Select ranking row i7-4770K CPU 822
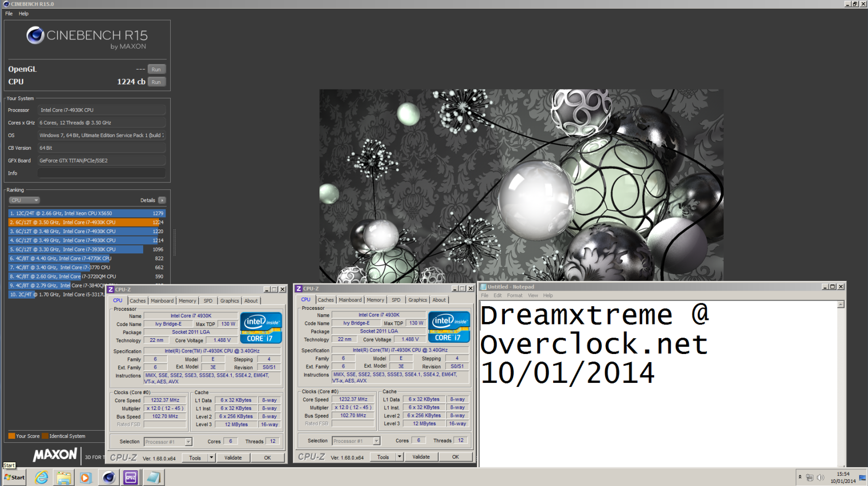 [87, 258]
